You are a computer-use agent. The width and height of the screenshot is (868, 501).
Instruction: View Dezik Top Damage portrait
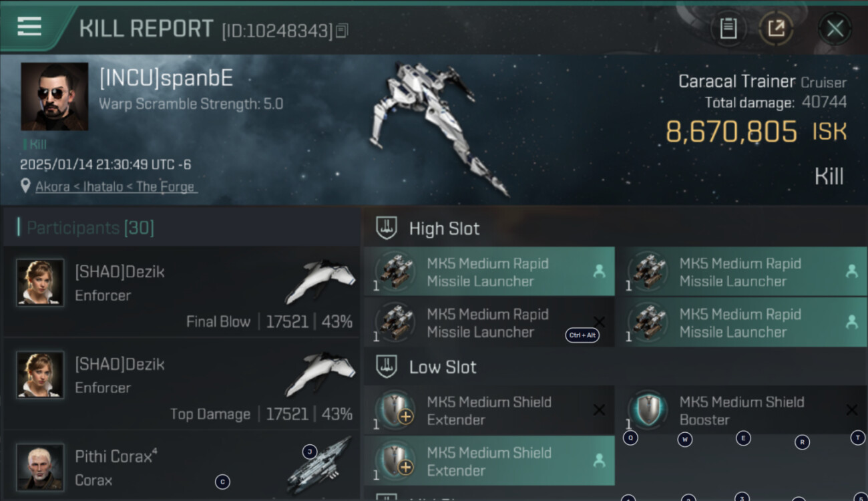coord(40,374)
